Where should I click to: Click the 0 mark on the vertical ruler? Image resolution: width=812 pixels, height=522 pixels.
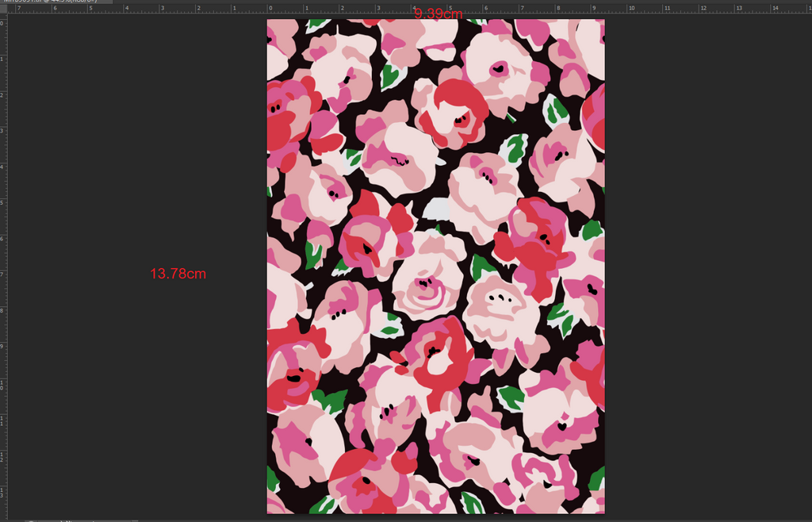(2, 23)
